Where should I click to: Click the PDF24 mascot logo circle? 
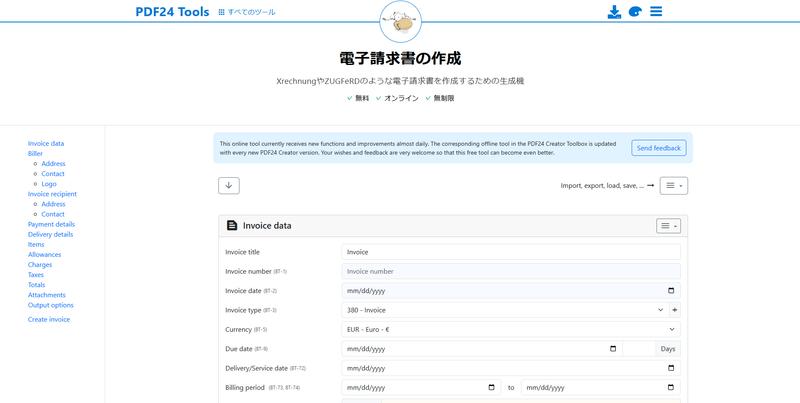coord(401,21)
